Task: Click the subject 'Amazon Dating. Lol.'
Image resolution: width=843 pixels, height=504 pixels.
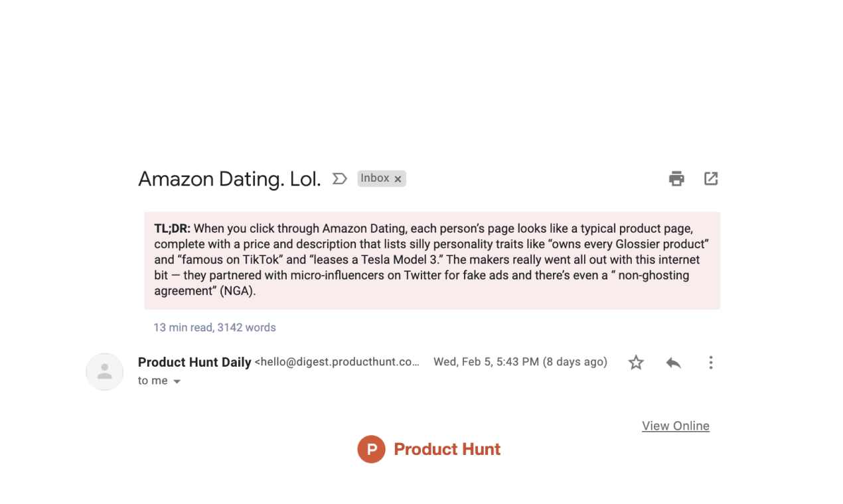Action: point(229,178)
